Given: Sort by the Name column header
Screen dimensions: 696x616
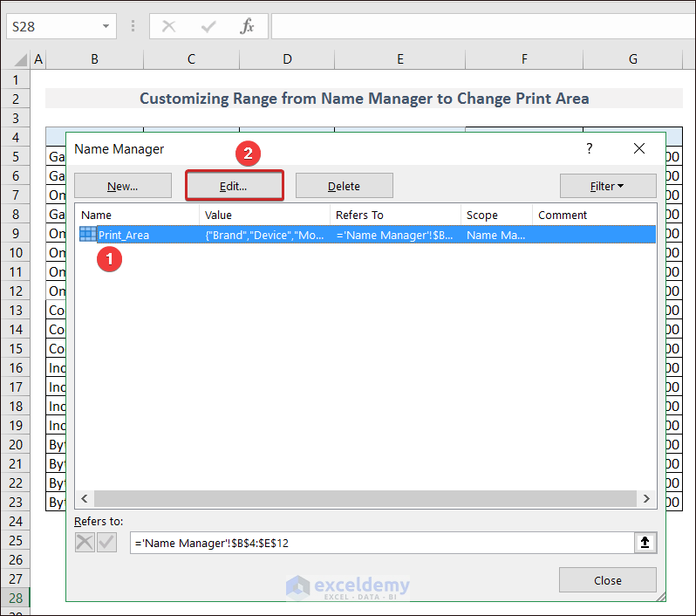Looking at the screenshot, I should (138, 215).
